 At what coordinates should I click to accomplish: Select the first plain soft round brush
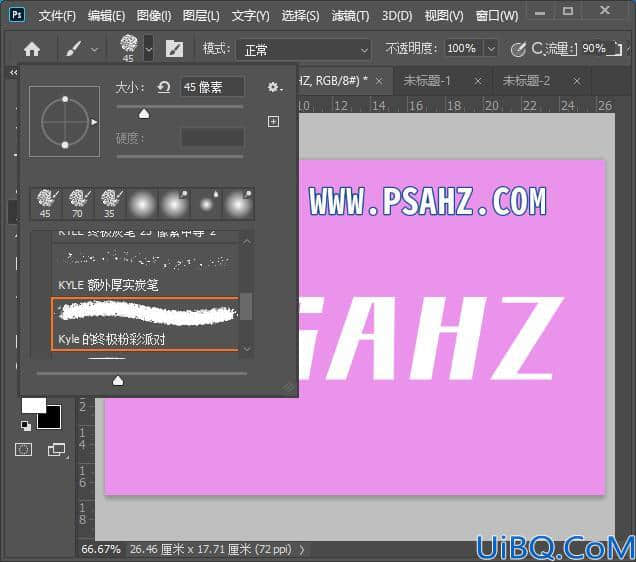[x=142, y=204]
